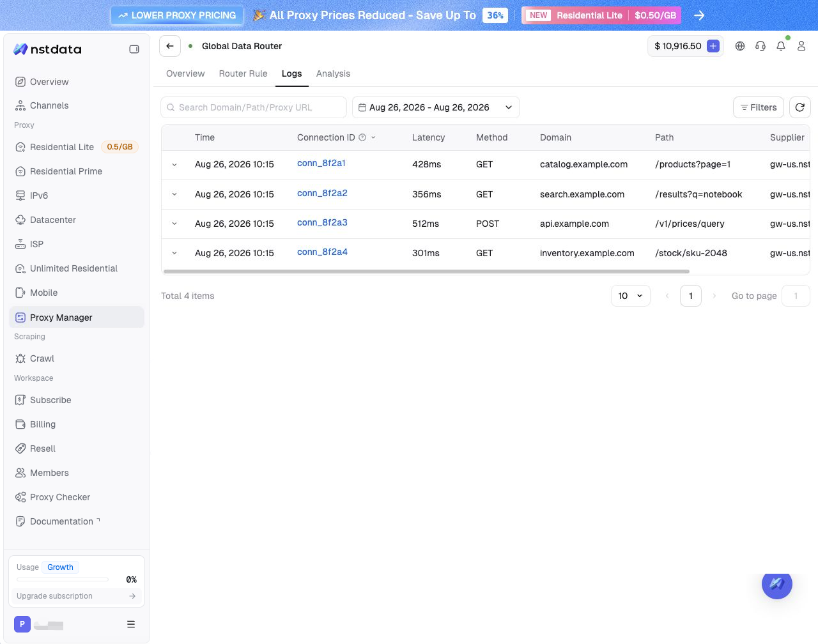Expand the conn_8f2a1 log row
818x644 pixels.
pos(174,165)
